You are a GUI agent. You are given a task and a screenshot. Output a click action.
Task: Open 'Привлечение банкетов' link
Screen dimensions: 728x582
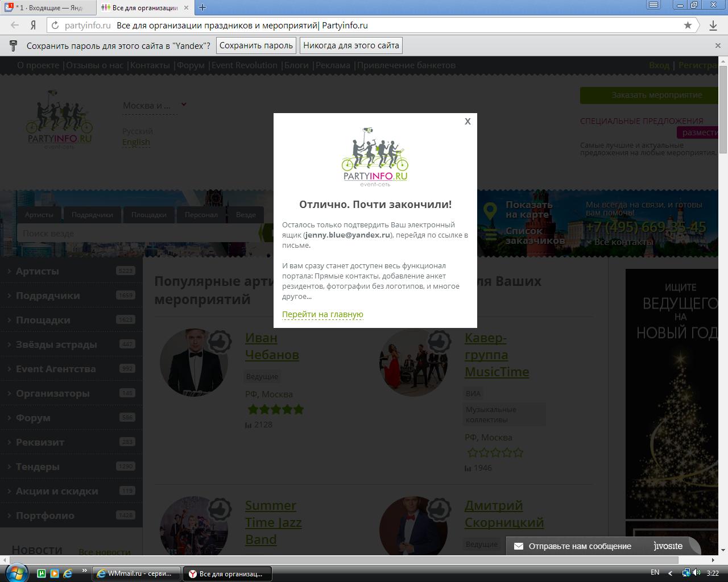(406, 65)
